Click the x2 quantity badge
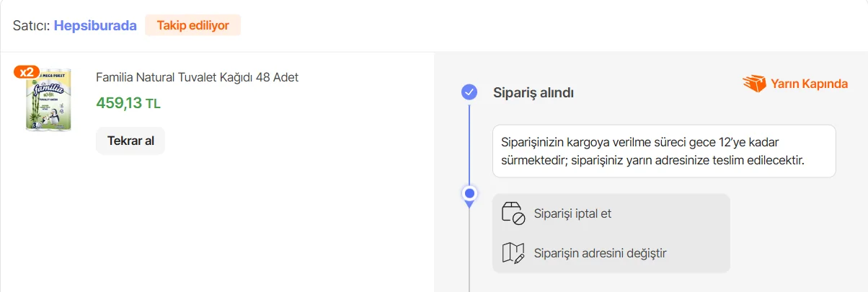 coord(26,71)
